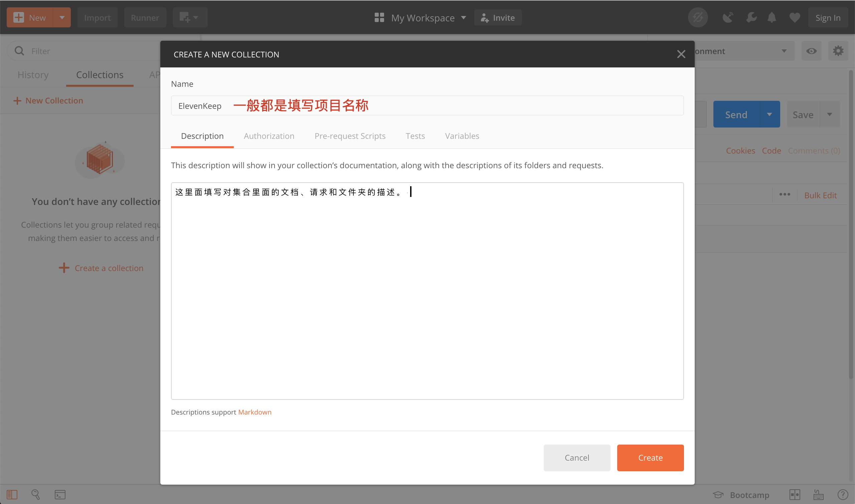Click inside the description text area
855x504 pixels.
pos(427,291)
